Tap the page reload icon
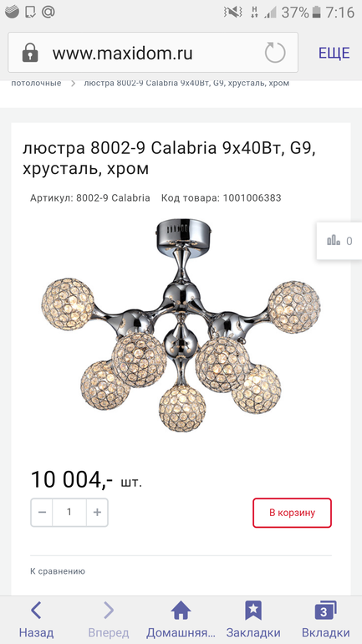This screenshot has width=362, height=644. pos(275,53)
